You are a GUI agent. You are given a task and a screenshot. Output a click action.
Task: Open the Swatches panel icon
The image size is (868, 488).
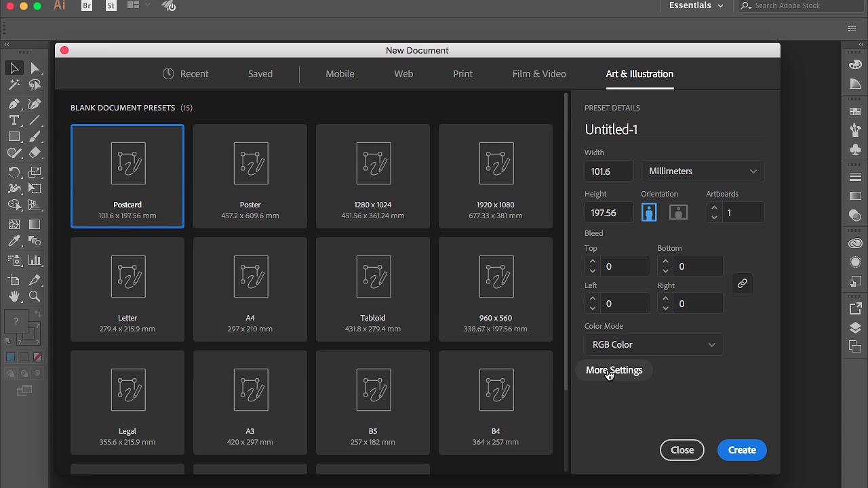pos(855,112)
